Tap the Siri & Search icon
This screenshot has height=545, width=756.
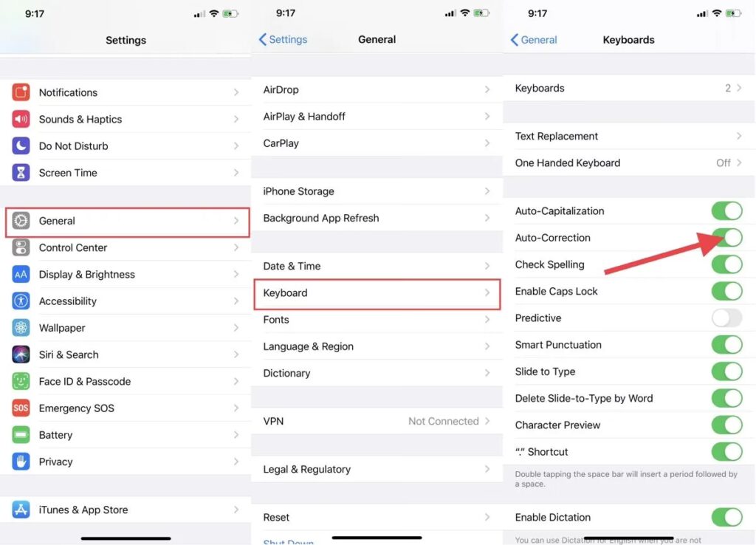tap(21, 354)
